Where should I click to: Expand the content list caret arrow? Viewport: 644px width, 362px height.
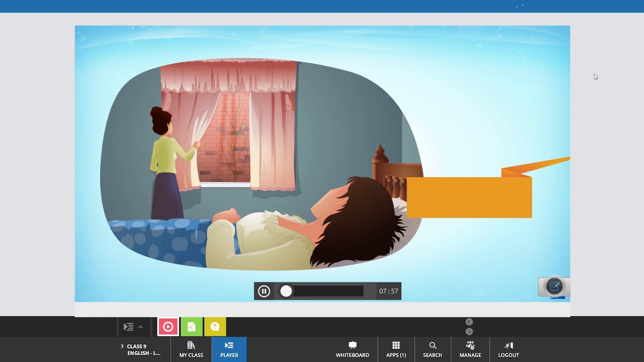click(x=140, y=327)
